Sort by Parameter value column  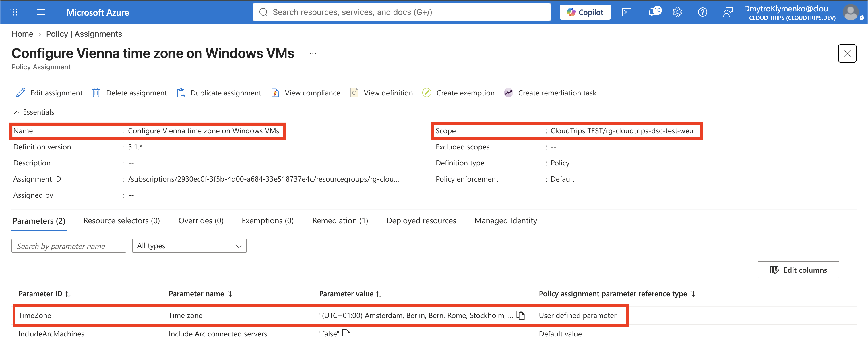[x=350, y=294]
